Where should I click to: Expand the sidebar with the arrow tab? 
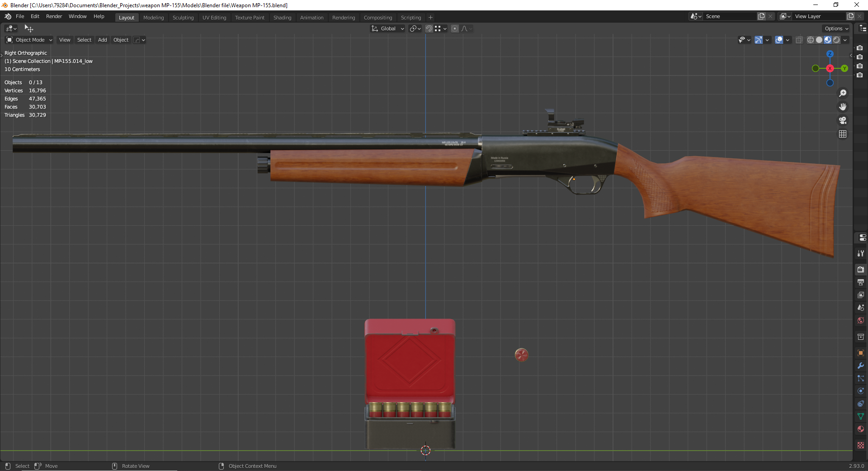[851, 55]
